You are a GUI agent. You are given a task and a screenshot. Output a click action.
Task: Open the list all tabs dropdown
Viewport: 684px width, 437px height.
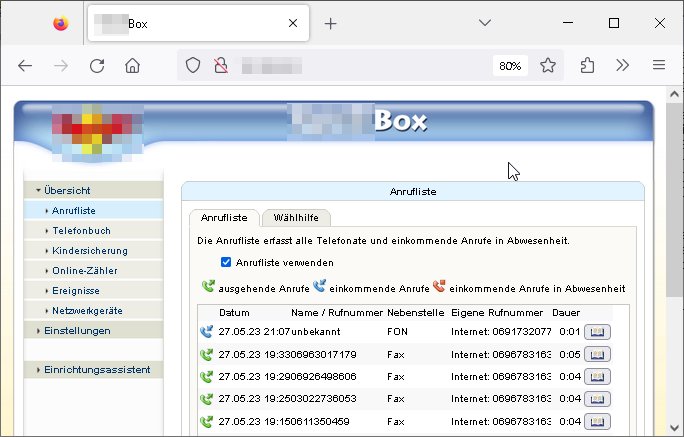(485, 23)
